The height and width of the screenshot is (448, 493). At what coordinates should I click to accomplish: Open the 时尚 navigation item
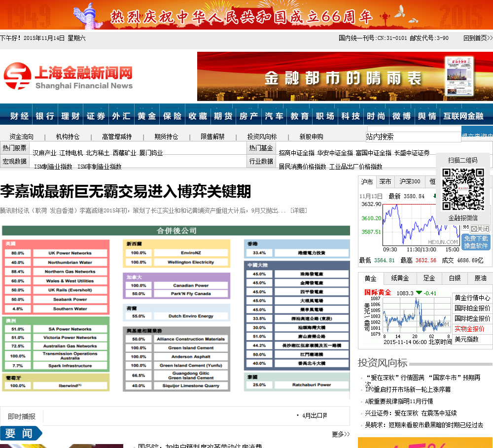point(376,116)
